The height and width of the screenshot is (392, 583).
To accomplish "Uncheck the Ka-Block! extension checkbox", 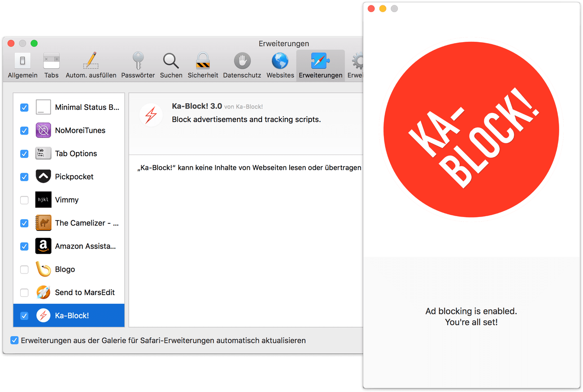I will coord(24,316).
